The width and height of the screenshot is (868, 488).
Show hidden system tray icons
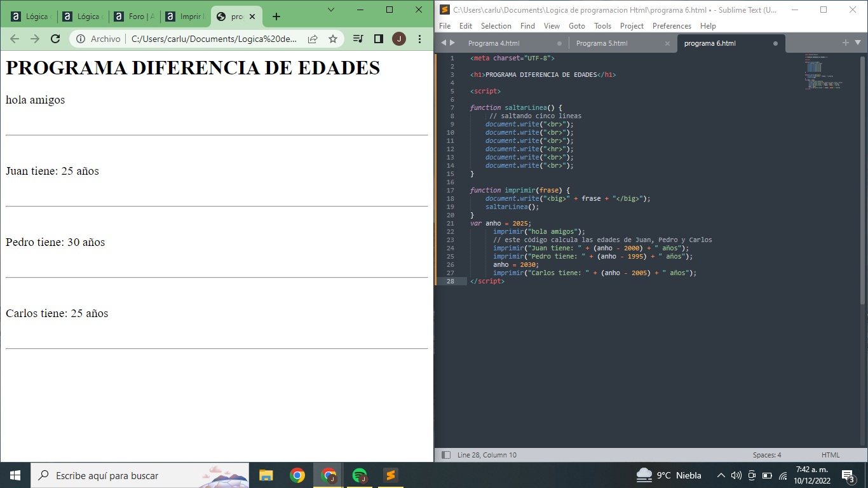tap(721, 475)
